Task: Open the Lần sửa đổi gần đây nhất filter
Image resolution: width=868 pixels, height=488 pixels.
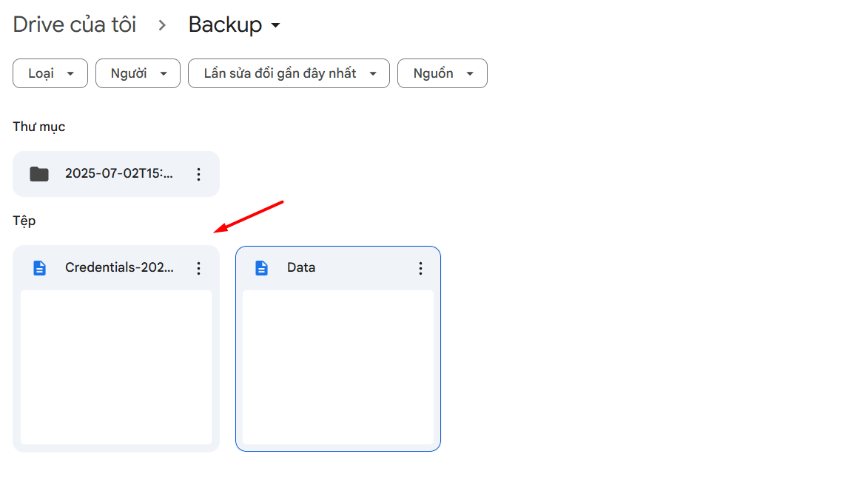Action: click(x=289, y=73)
